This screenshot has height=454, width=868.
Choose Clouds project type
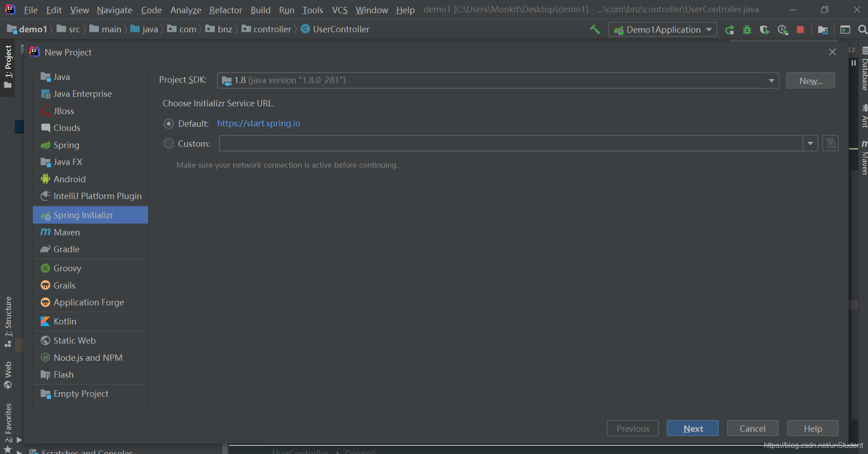[90, 128]
